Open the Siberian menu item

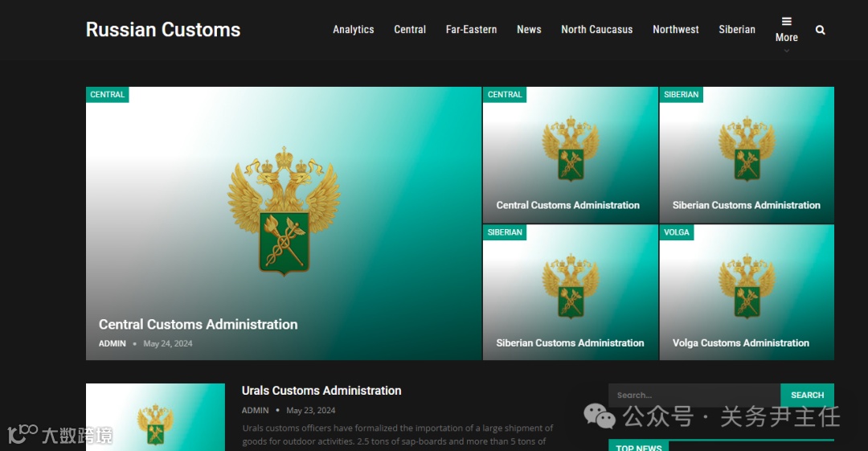click(x=737, y=30)
